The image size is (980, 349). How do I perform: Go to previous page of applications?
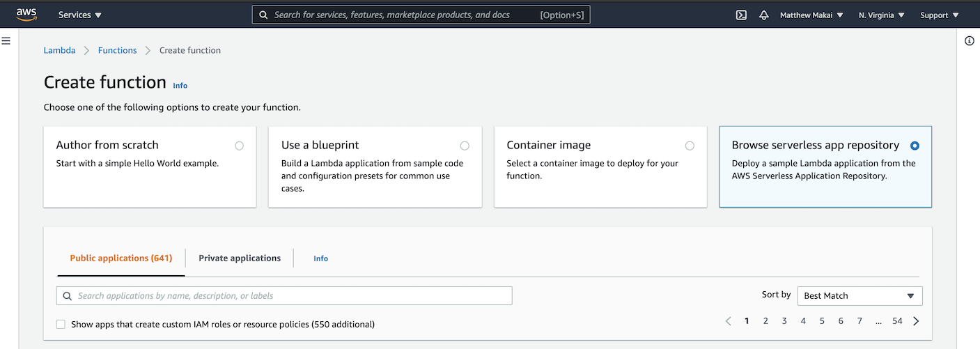click(729, 321)
